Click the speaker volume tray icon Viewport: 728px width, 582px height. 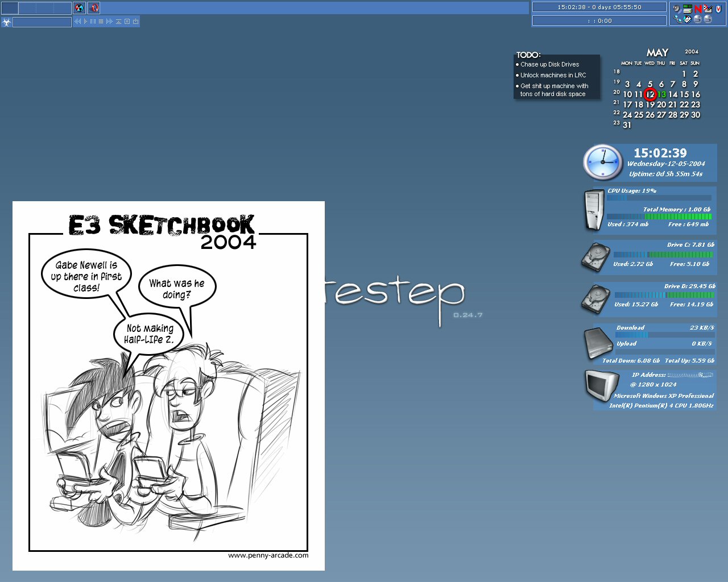point(676,9)
